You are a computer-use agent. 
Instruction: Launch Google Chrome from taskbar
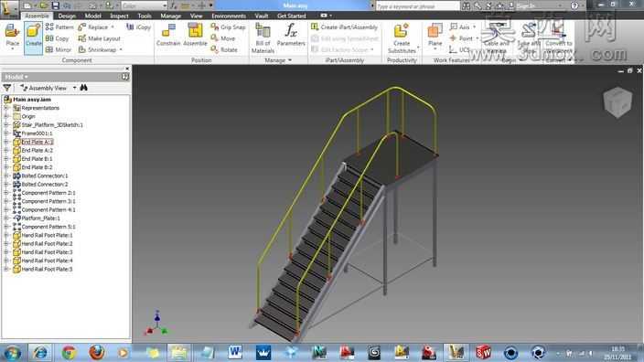tap(69, 353)
